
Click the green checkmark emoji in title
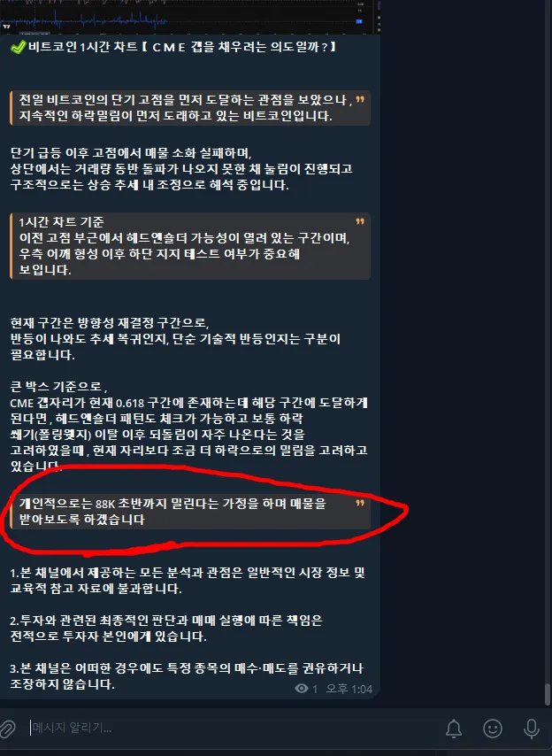[19, 47]
